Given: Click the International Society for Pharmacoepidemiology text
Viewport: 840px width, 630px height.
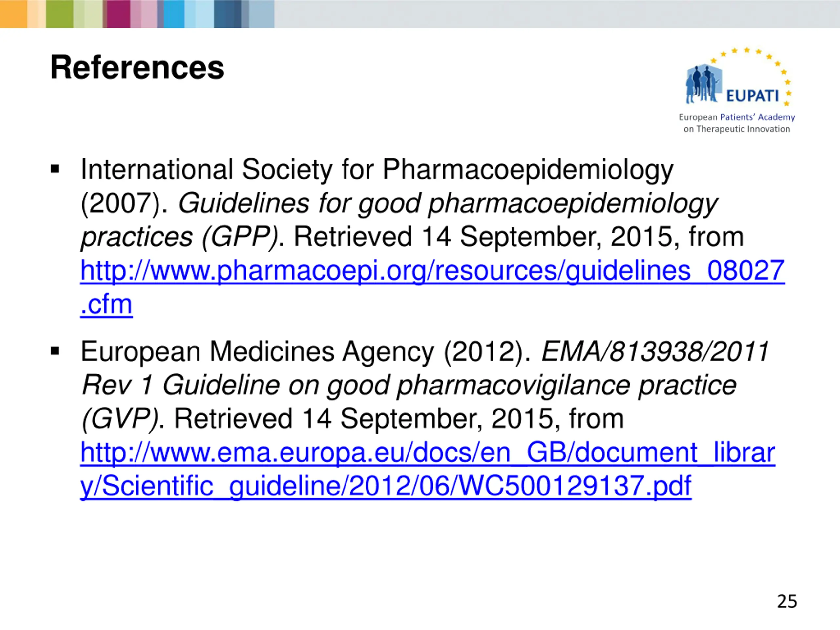Looking at the screenshot, I should point(377,170).
